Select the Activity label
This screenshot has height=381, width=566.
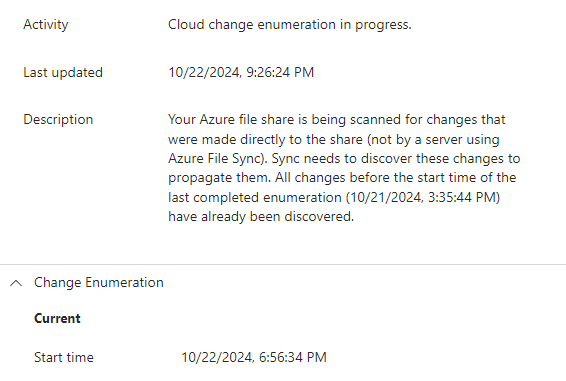[46, 25]
